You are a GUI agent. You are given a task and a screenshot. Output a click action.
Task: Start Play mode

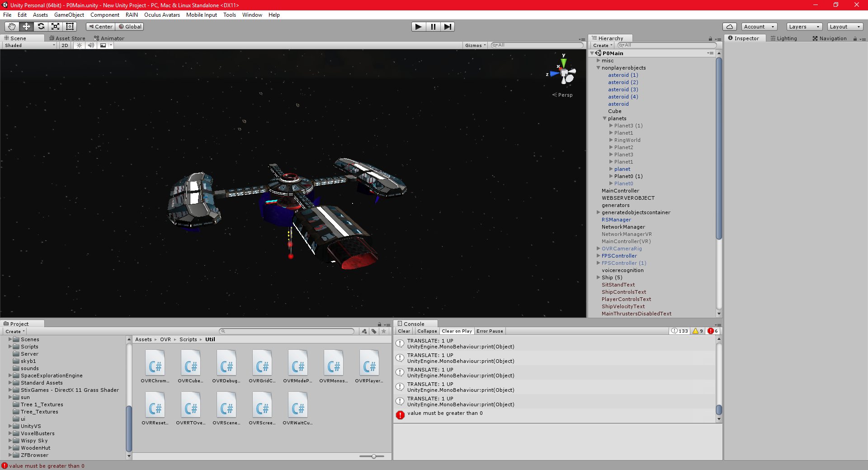pos(419,27)
